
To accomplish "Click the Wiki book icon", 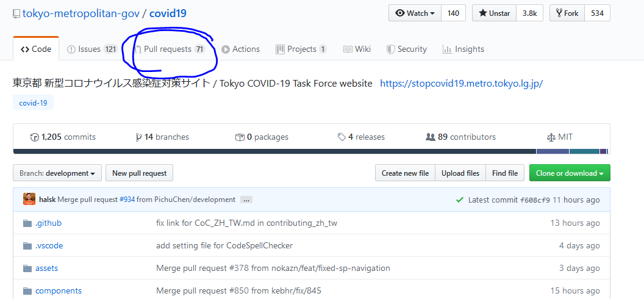I will click(x=348, y=49).
